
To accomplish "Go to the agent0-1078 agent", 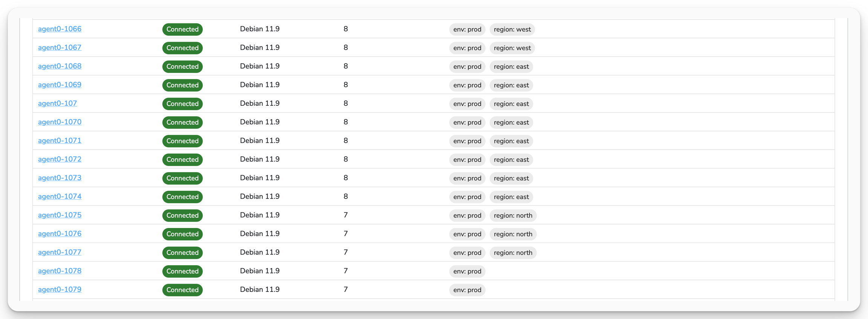I will click(x=60, y=271).
